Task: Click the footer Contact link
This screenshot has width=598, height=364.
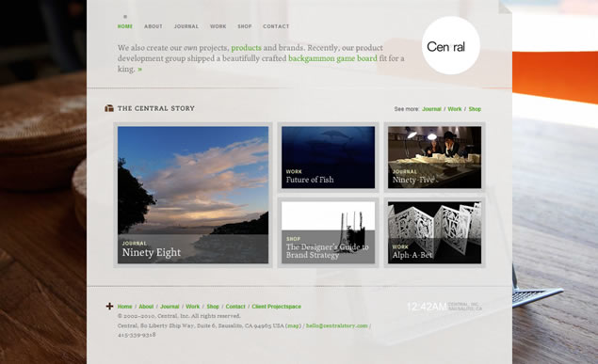Action: [x=235, y=307]
